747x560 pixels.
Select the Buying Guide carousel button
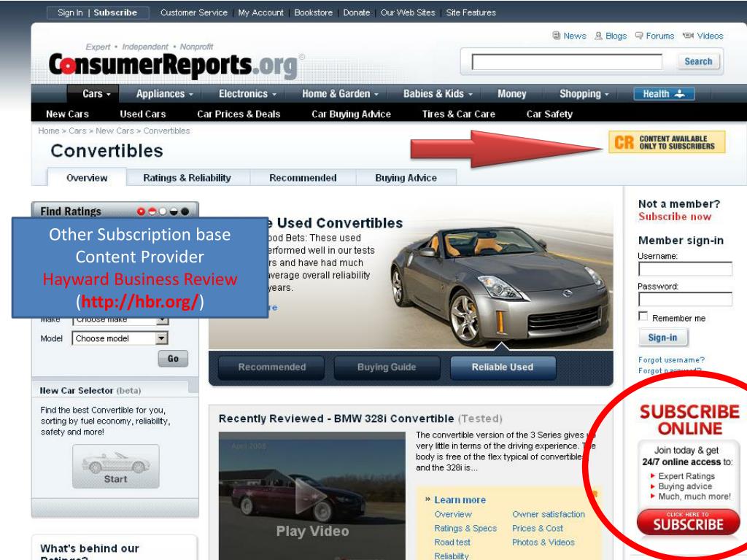coord(387,367)
